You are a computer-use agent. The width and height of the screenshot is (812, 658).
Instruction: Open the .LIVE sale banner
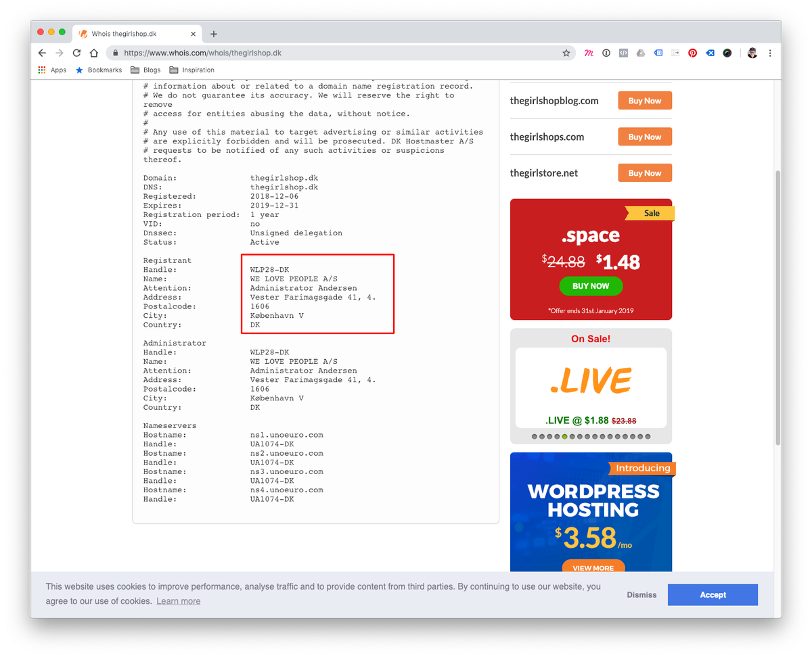pyautogui.click(x=591, y=387)
